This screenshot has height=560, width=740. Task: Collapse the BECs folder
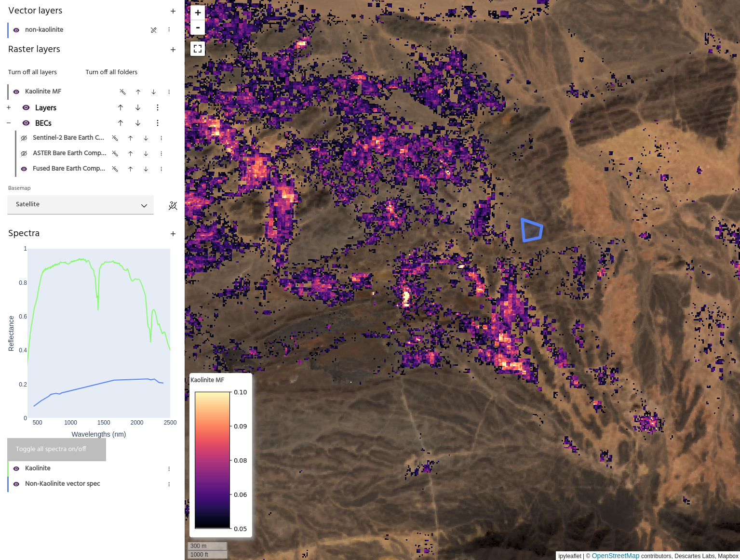(x=9, y=123)
